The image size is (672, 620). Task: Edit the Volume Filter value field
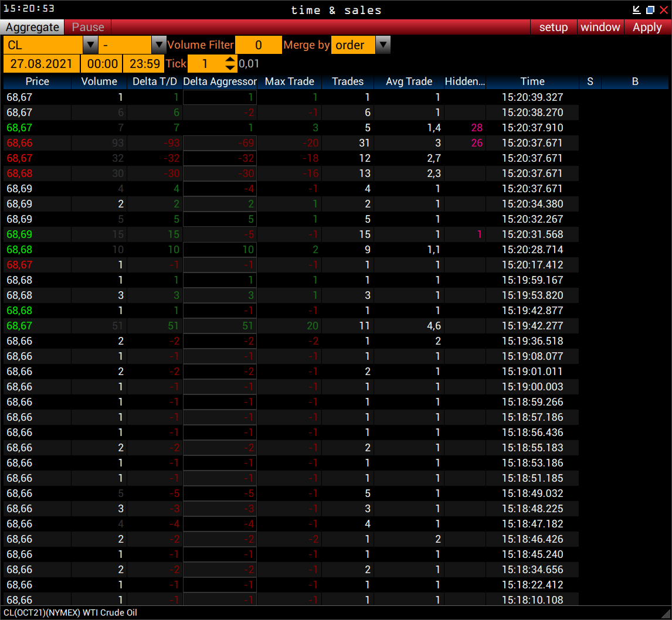click(258, 45)
